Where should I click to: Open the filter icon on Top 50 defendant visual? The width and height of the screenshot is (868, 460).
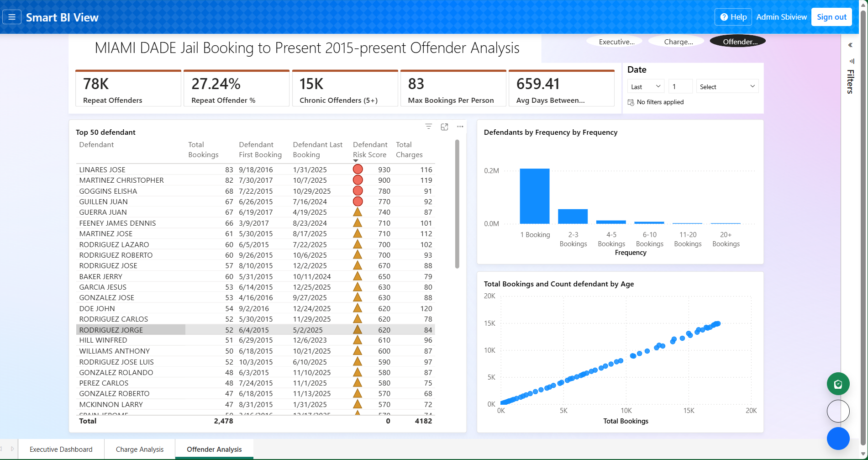click(x=428, y=127)
